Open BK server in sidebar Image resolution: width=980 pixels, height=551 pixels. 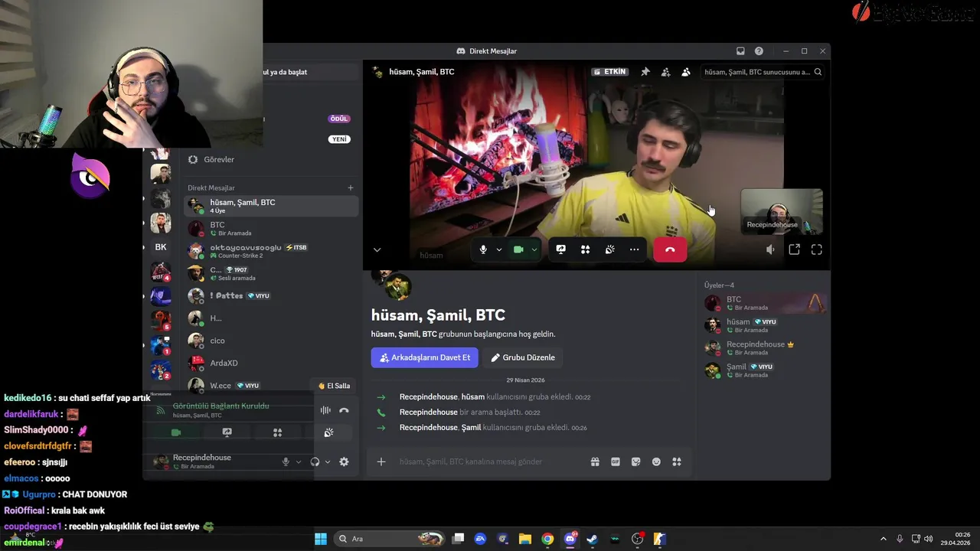tap(161, 247)
